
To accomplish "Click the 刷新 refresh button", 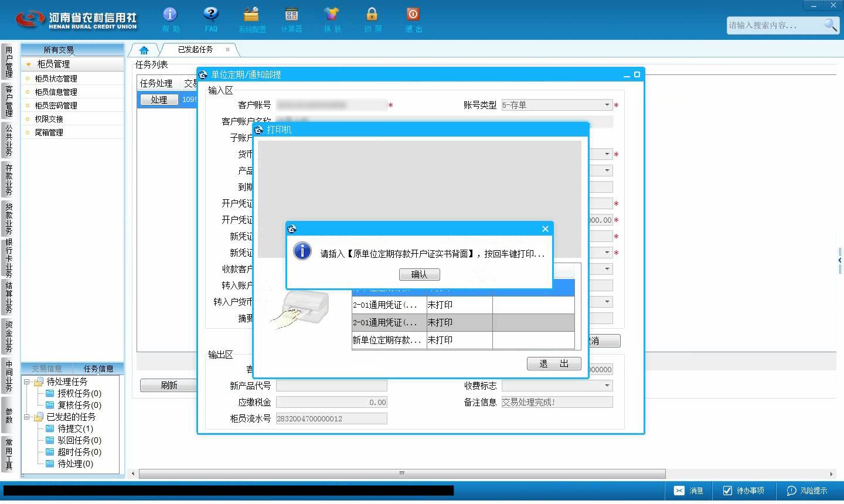I will [169, 385].
